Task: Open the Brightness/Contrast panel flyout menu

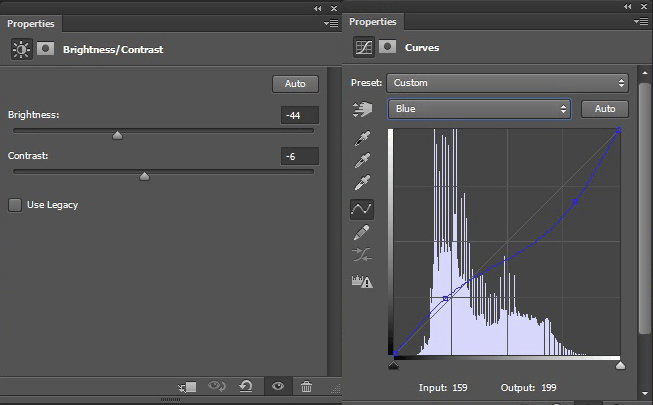Action: point(331,24)
